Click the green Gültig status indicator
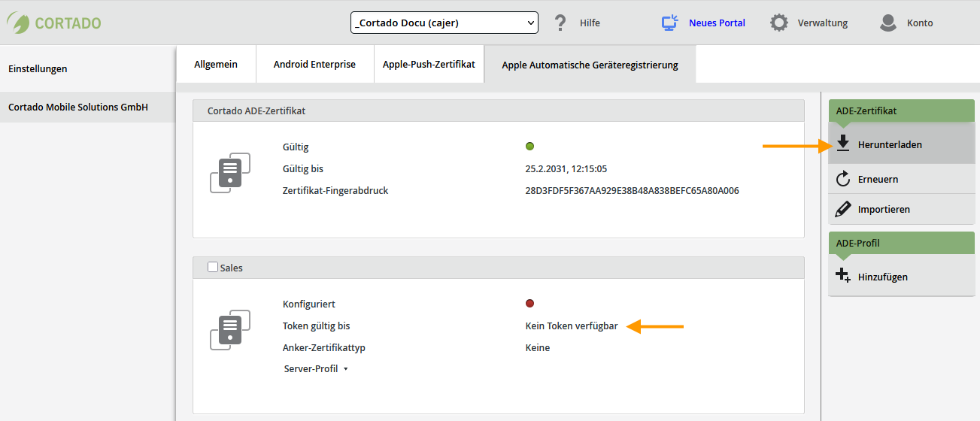The image size is (980, 421). click(x=529, y=146)
